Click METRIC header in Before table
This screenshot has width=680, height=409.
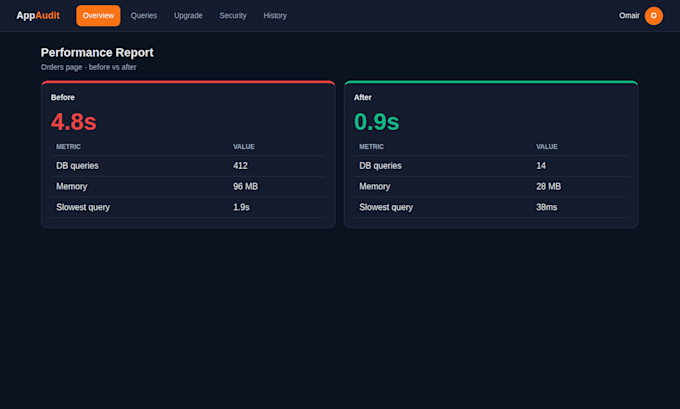[x=68, y=147]
